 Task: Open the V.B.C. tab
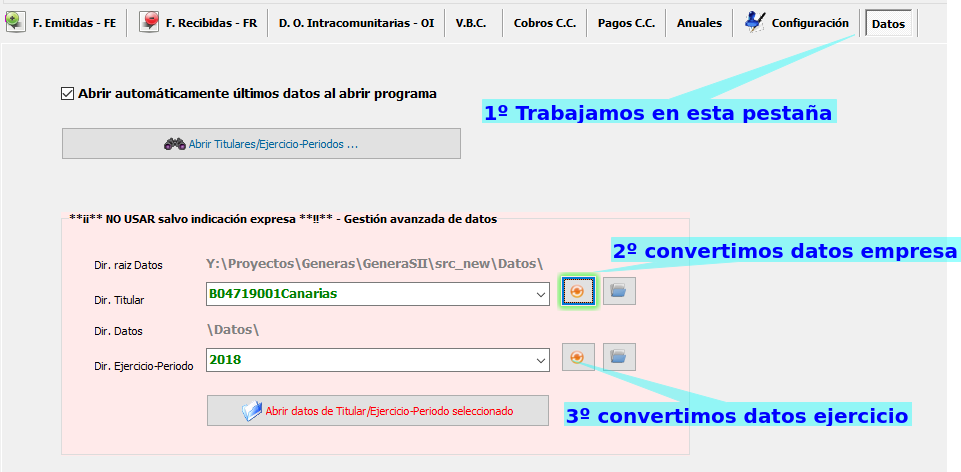coord(470,23)
